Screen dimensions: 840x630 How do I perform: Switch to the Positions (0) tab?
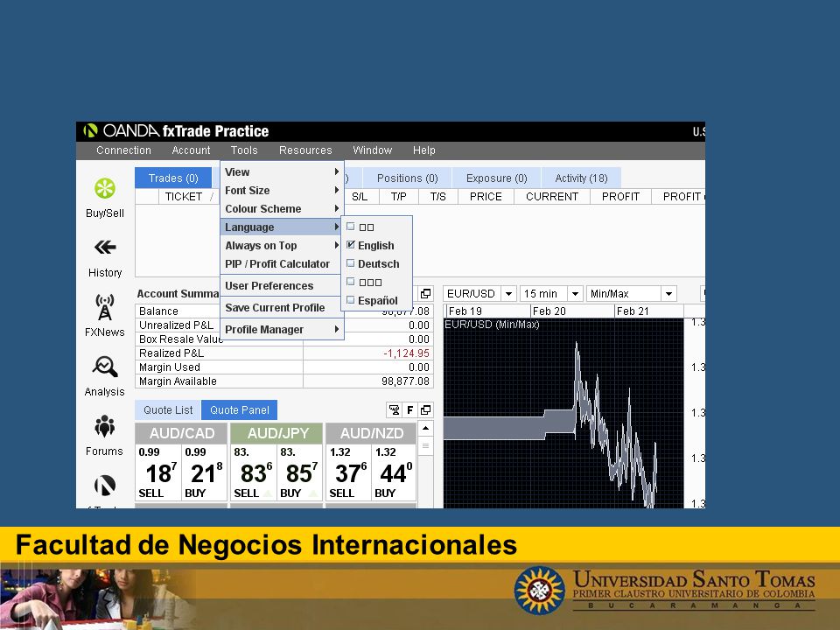pos(407,178)
